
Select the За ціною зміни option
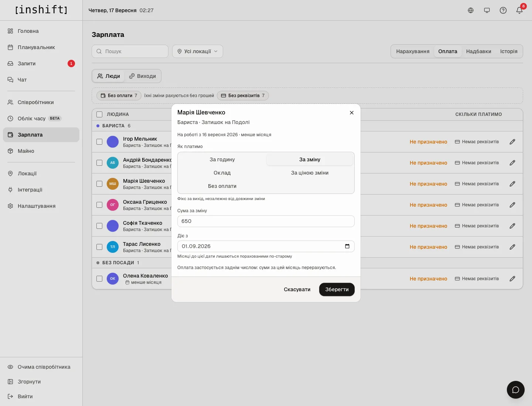click(x=310, y=173)
